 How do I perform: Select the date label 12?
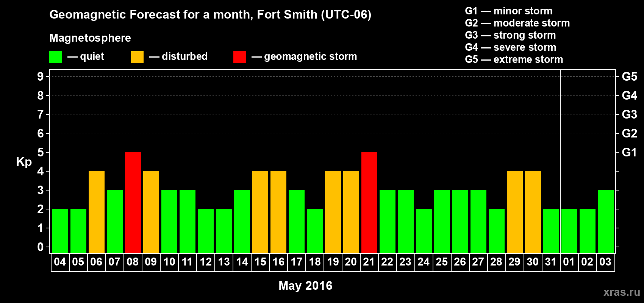(x=205, y=262)
